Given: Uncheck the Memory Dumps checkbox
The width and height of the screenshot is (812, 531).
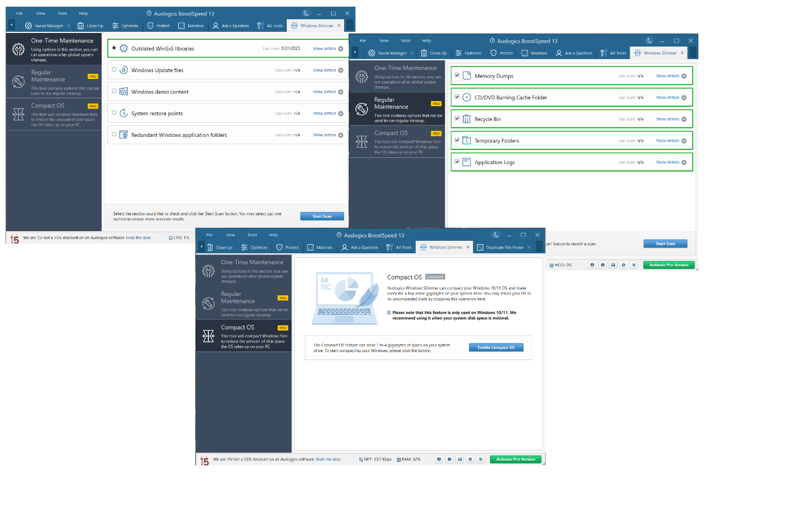Looking at the screenshot, I should 457,75.
